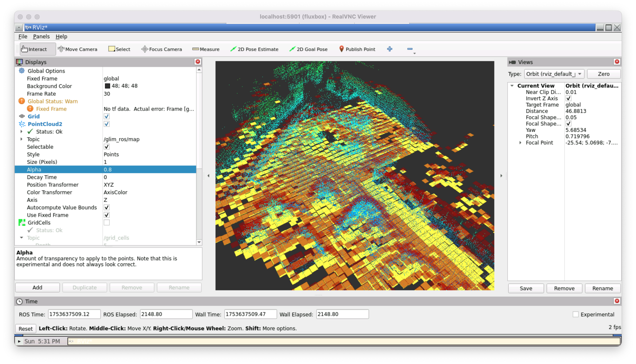This screenshot has height=364, width=636.
Task: Collapse the GridCells /grid_cells Topic row
Action: point(22,237)
